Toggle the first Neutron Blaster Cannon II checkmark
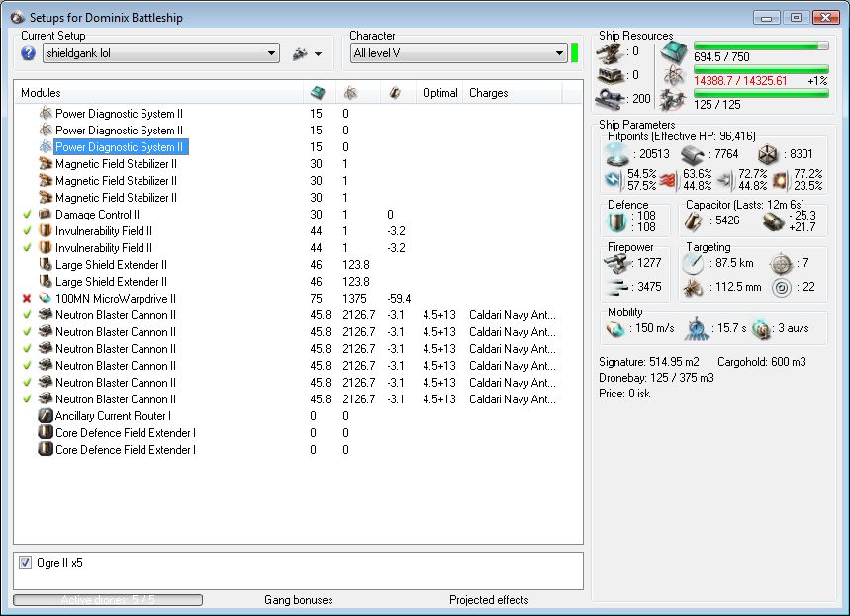This screenshot has height=616, width=850. (27, 314)
